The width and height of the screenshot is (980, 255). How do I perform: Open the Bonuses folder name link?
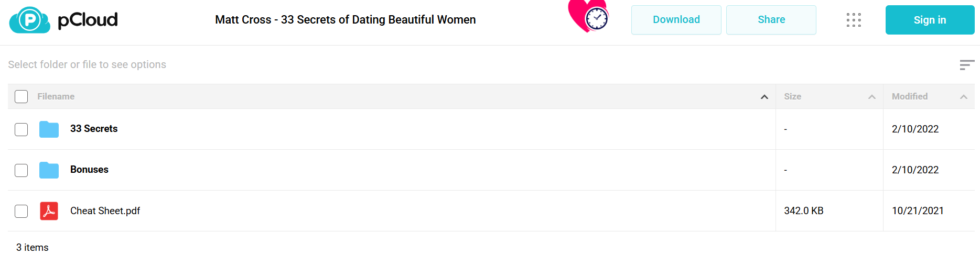pyautogui.click(x=89, y=170)
